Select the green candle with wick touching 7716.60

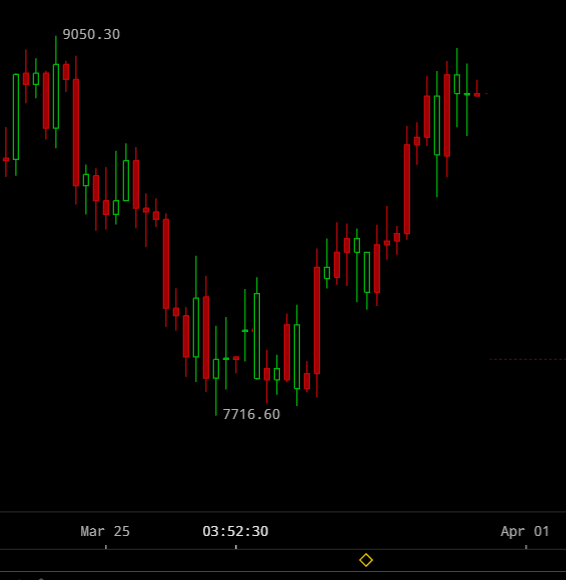click(x=216, y=370)
